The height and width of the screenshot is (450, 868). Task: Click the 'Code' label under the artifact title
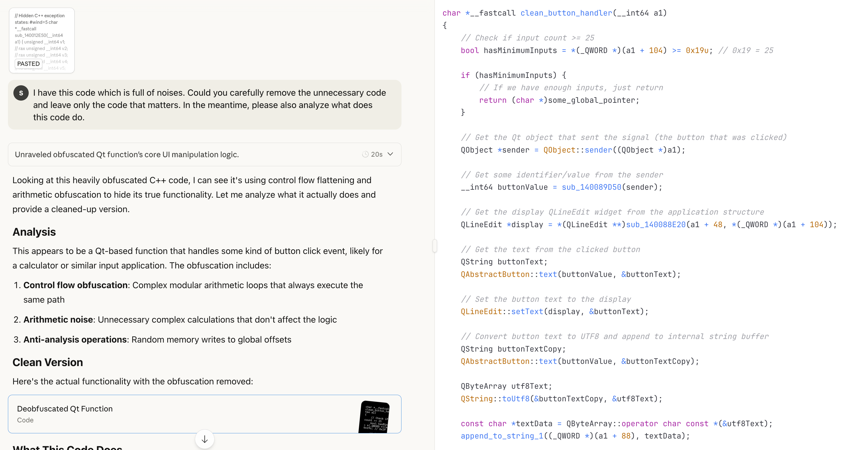click(25, 420)
